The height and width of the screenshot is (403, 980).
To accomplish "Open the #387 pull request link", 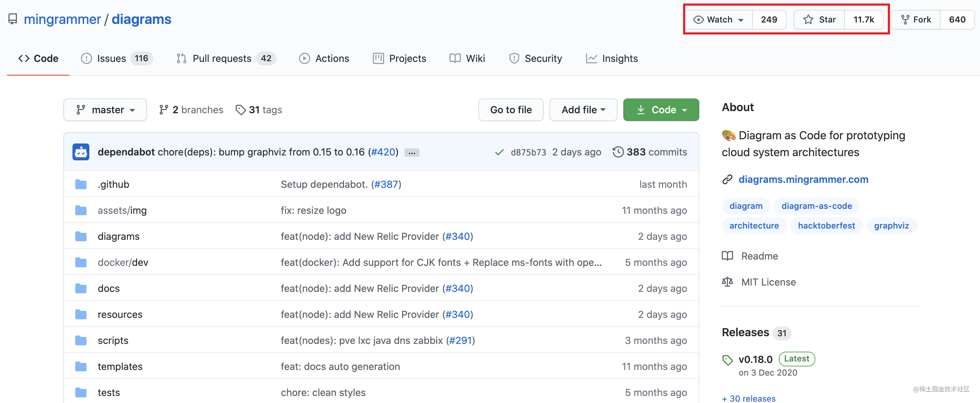I will coord(386,184).
